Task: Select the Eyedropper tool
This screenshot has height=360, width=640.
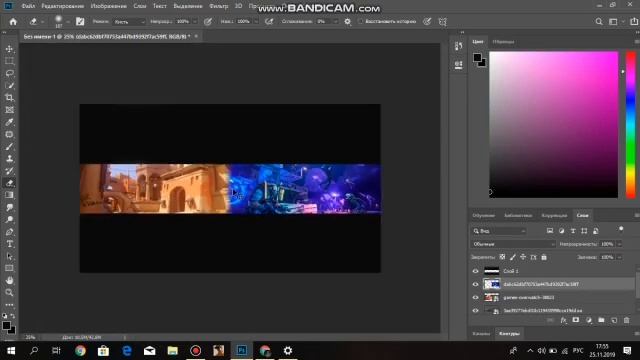Action: tap(9, 122)
